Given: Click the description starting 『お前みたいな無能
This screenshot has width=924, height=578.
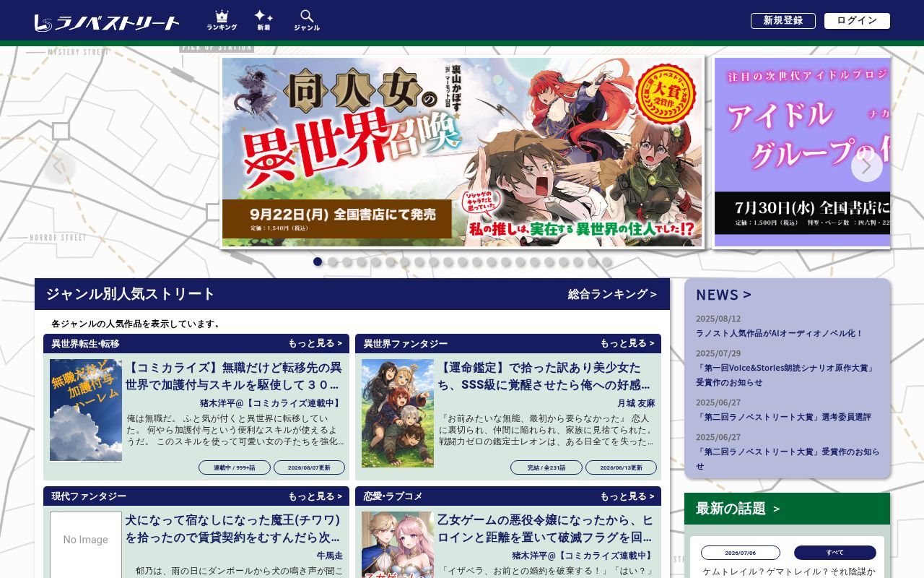Looking at the screenshot, I should [x=547, y=430].
